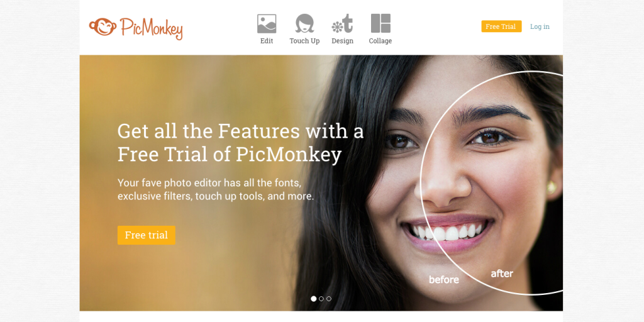Open the Edit photo landscape icon
This screenshot has width=644, height=322.
coord(267,23)
